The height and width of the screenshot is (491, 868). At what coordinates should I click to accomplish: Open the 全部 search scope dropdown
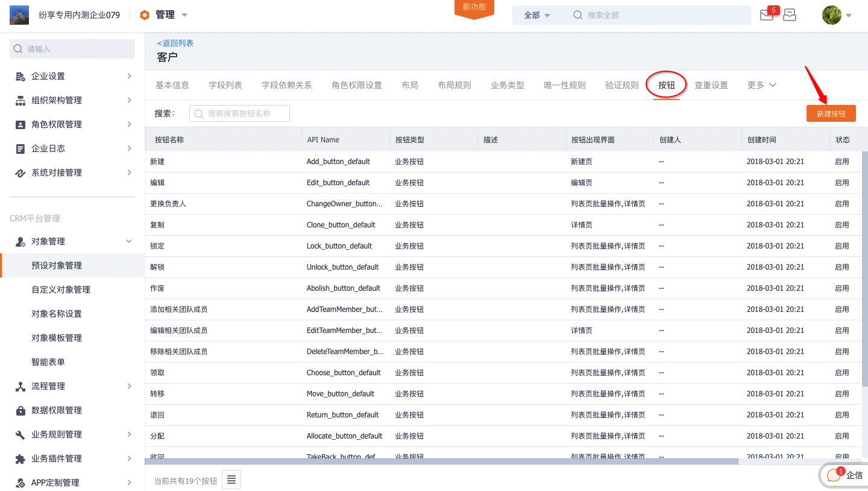538,15
